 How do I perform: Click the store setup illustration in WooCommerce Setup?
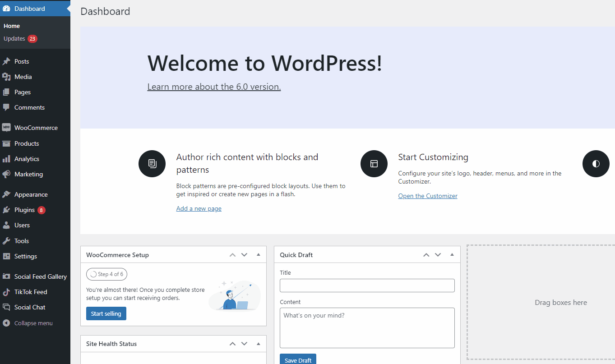235,295
